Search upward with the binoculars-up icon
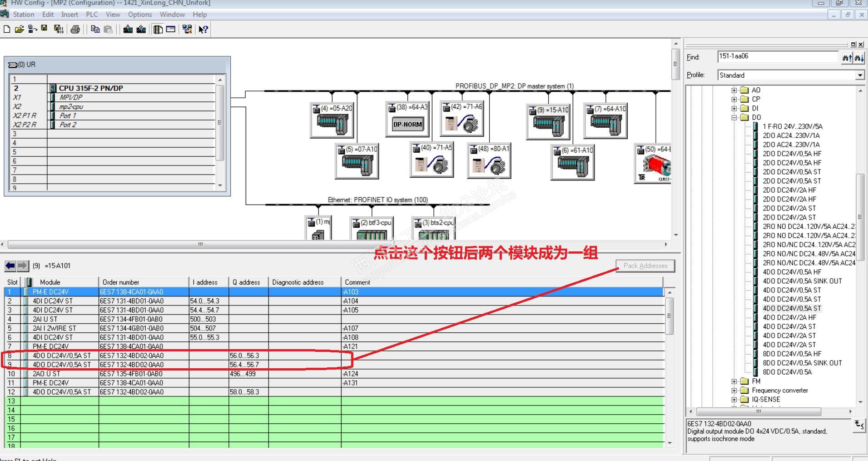868x461 pixels. click(x=847, y=58)
